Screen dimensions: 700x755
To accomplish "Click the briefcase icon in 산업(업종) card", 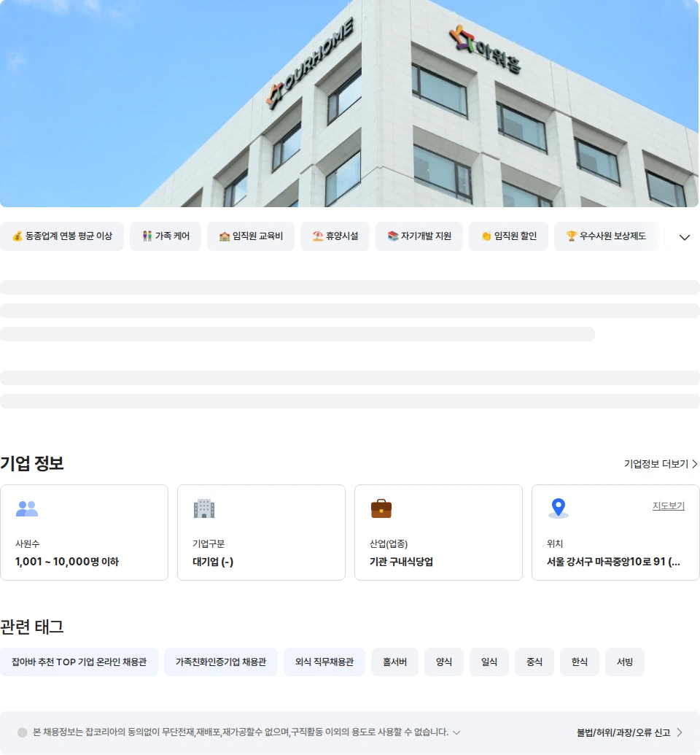I will [381, 508].
